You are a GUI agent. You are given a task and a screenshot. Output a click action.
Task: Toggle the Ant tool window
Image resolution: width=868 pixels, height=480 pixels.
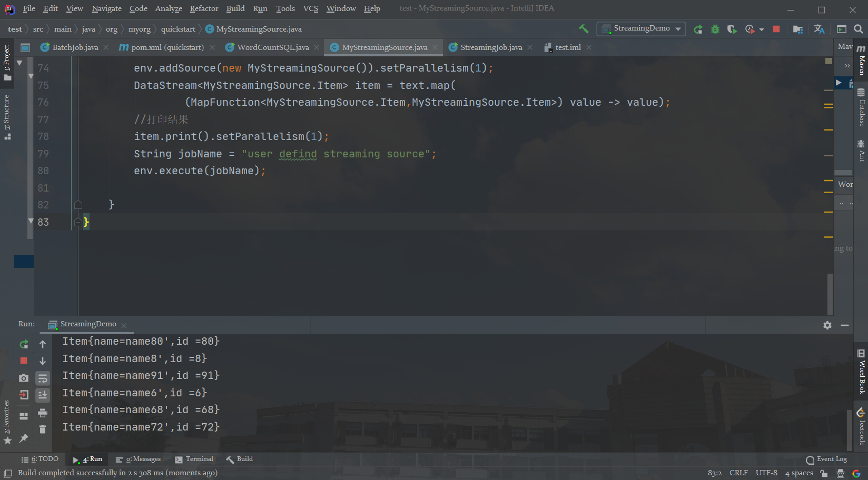(861, 151)
